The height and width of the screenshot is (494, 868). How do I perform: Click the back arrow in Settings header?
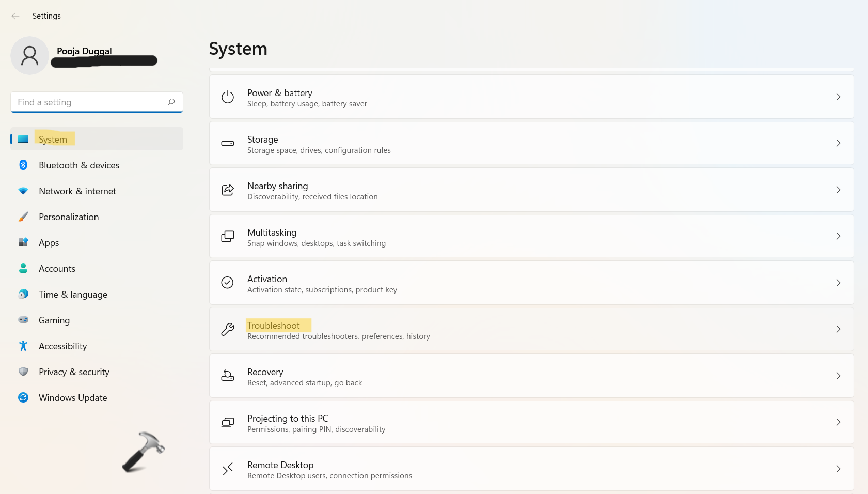15,16
